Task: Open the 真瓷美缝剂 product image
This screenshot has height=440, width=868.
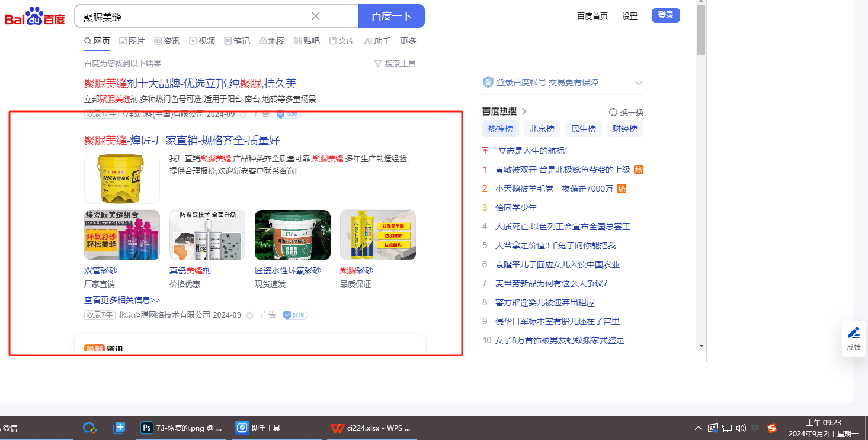Action: point(207,235)
